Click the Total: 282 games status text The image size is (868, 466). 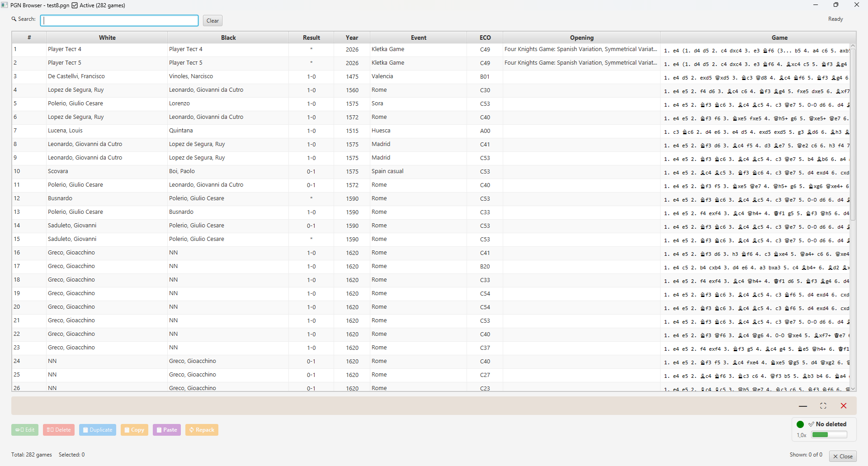32,455
